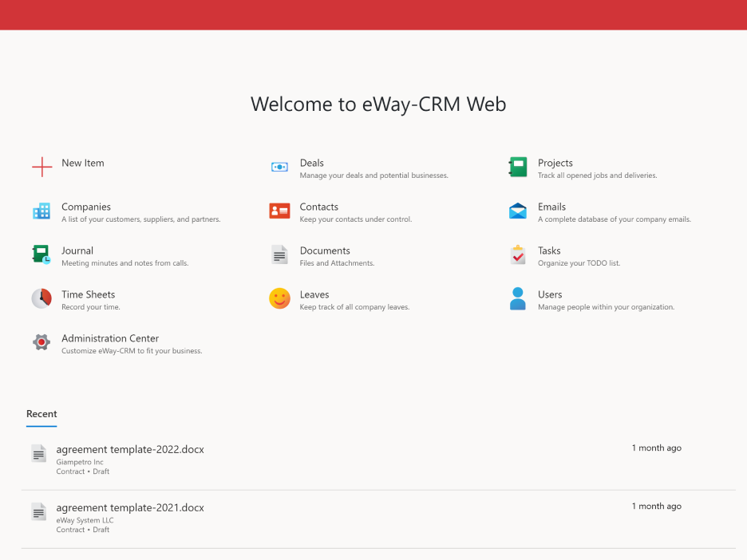747x560 pixels.
Task: Click 'Manage people within your organization.'
Action: coord(606,306)
